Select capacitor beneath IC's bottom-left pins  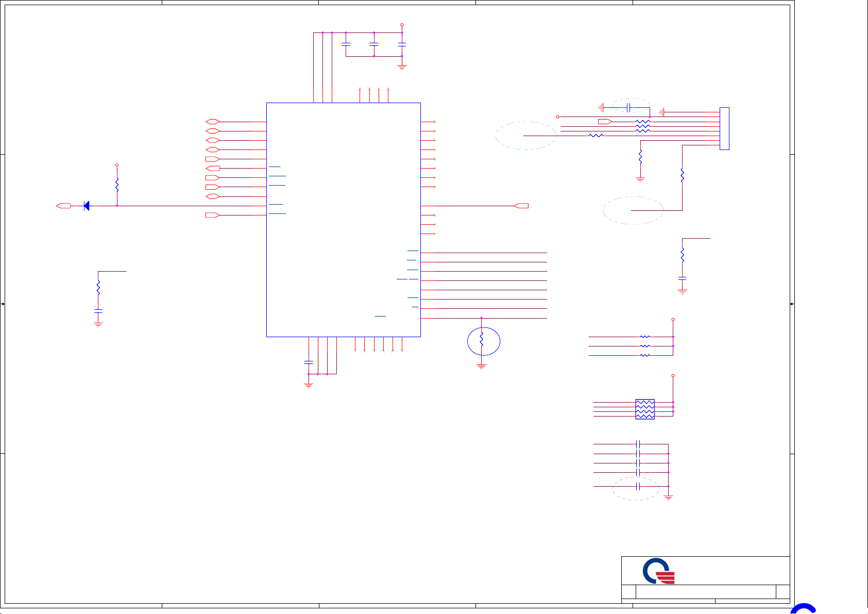click(x=309, y=362)
